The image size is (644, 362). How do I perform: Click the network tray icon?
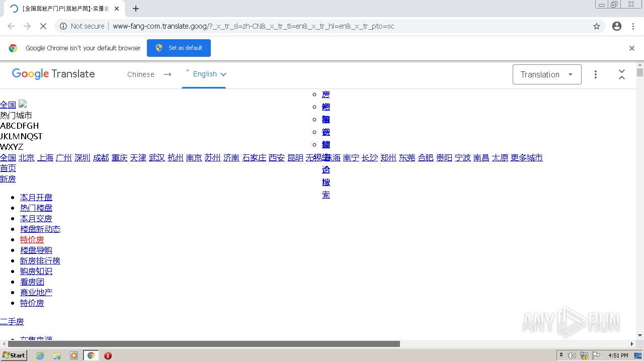(584, 355)
